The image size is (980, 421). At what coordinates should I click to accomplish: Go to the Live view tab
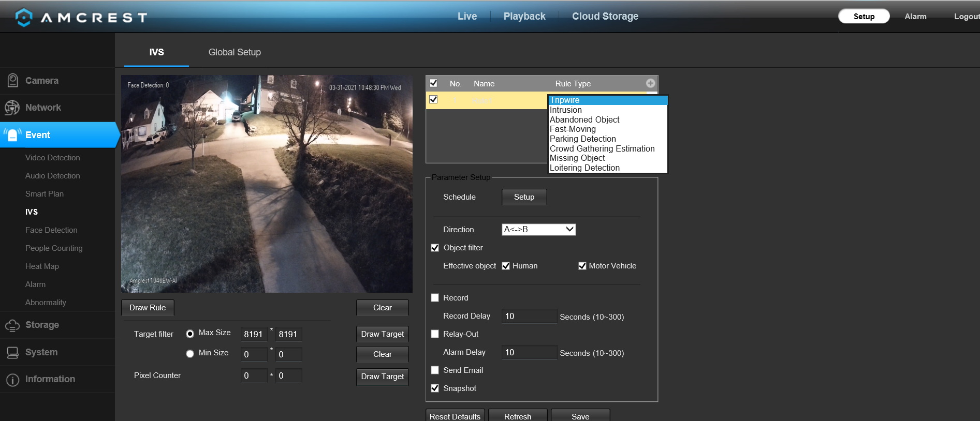tap(467, 17)
